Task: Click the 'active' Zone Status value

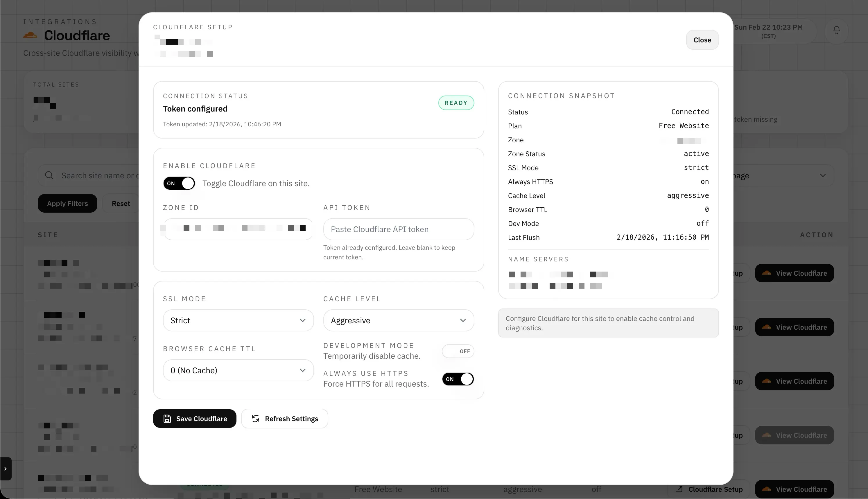Action: 696,154
